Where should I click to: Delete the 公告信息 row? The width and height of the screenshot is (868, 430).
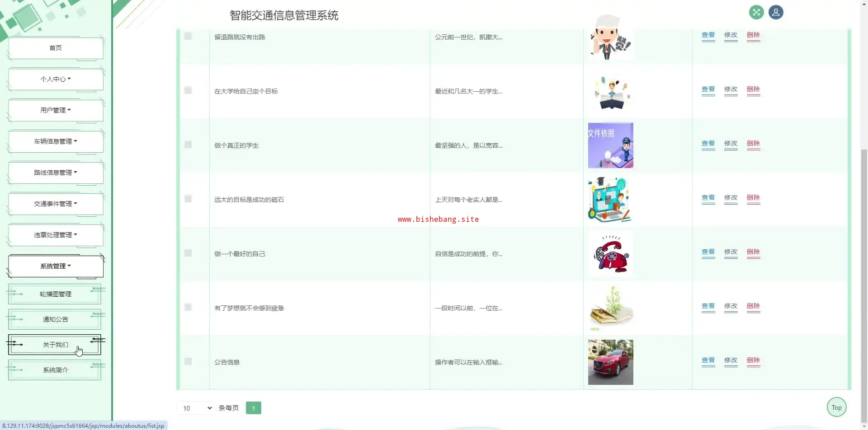click(x=754, y=360)
